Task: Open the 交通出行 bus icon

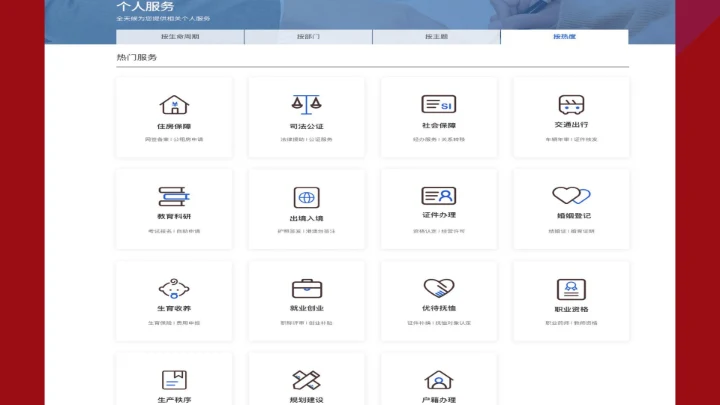Action: click(x=571, y=105)
